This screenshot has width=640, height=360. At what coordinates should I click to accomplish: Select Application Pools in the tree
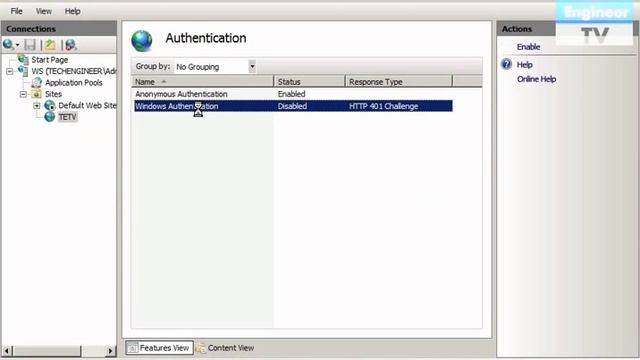73,82
